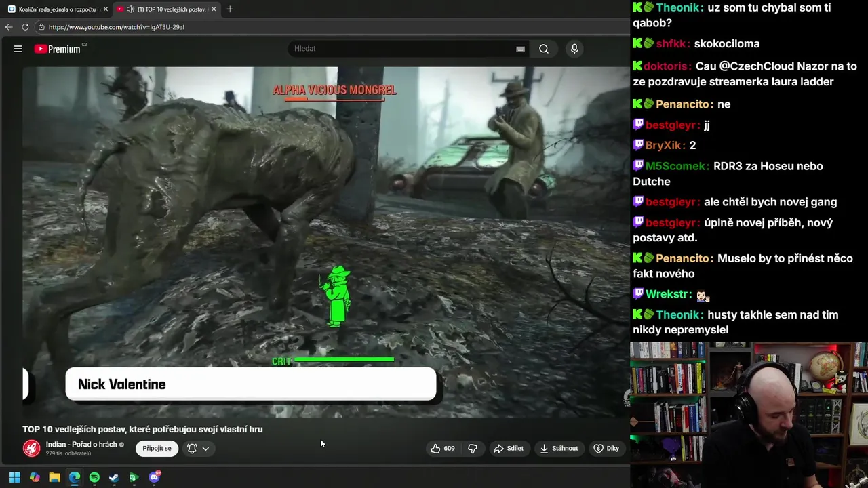The image size is (868, 488).
Task: Open the on-screen keyboard icon in search
Action: point(520,49)
